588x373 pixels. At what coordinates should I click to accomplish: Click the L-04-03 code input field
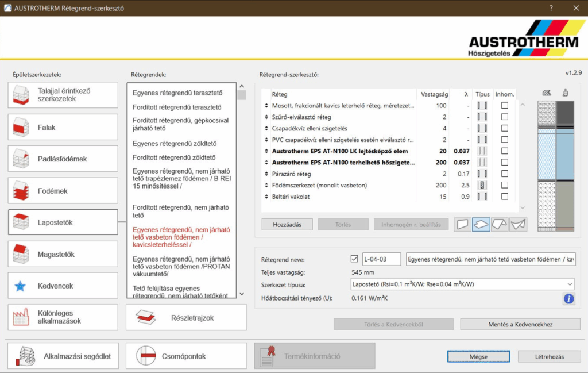tap(381, 259)
